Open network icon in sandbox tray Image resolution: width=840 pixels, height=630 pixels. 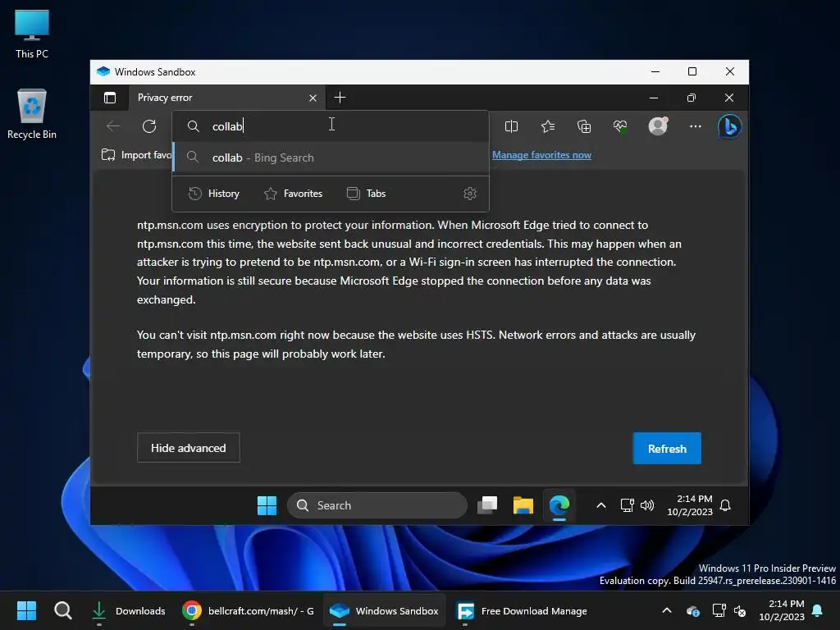627,505
